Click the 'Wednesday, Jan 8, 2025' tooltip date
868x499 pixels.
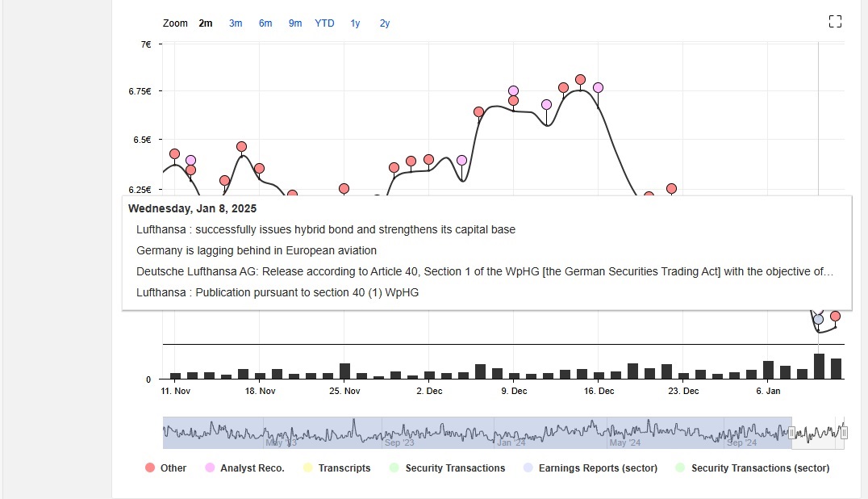pyautogui.click(x=192, y=209)
